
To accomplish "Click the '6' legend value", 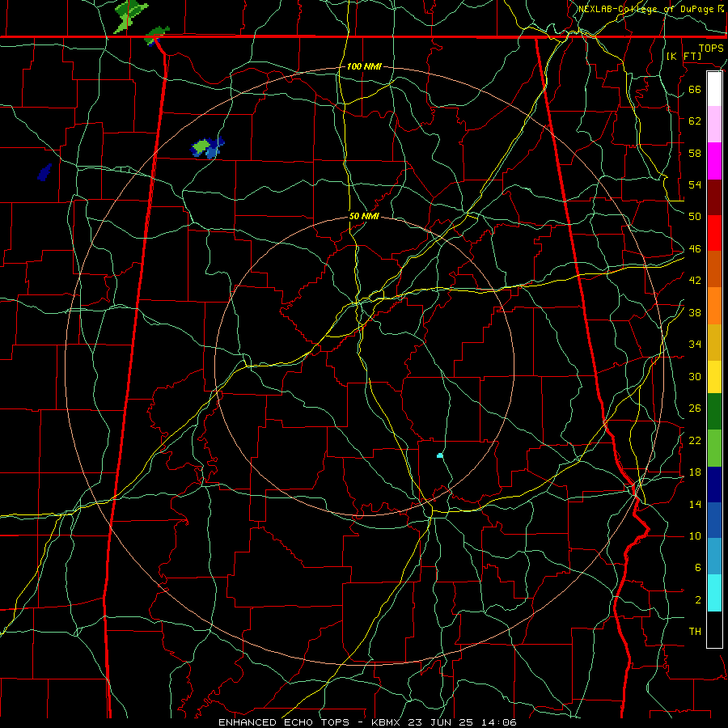I will tap(698, 567).
